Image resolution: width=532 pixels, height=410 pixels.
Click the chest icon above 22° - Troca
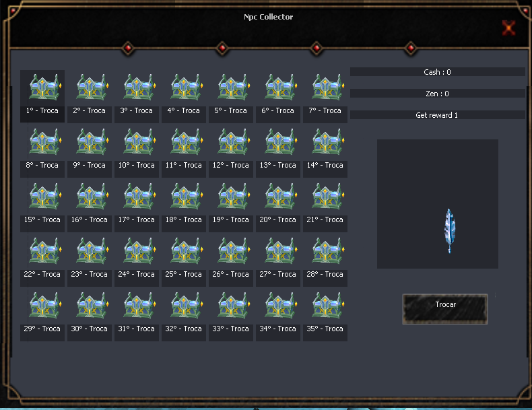click(x=45, y=251)
